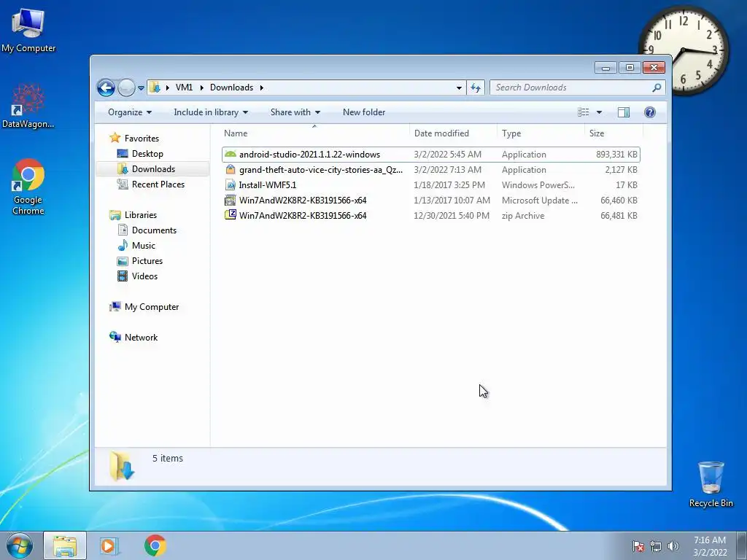747x560 pixels.
Task: Select Libraries in navigation pane
Action: pos(141,215)
